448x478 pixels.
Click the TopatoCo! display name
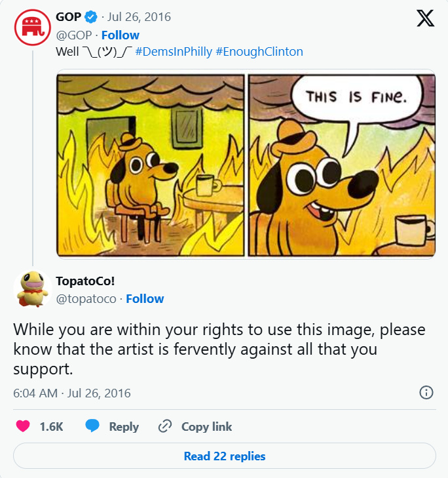tap(85, 282)
